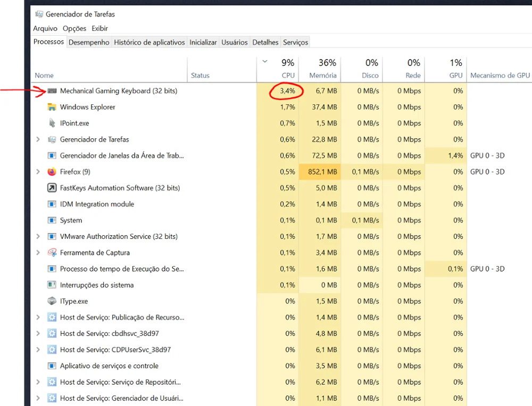This screenshot has width=532, height=406.
Task: Select the Mechanical Gaming Keyboard keyboard icon
Action: pos(52,90)
